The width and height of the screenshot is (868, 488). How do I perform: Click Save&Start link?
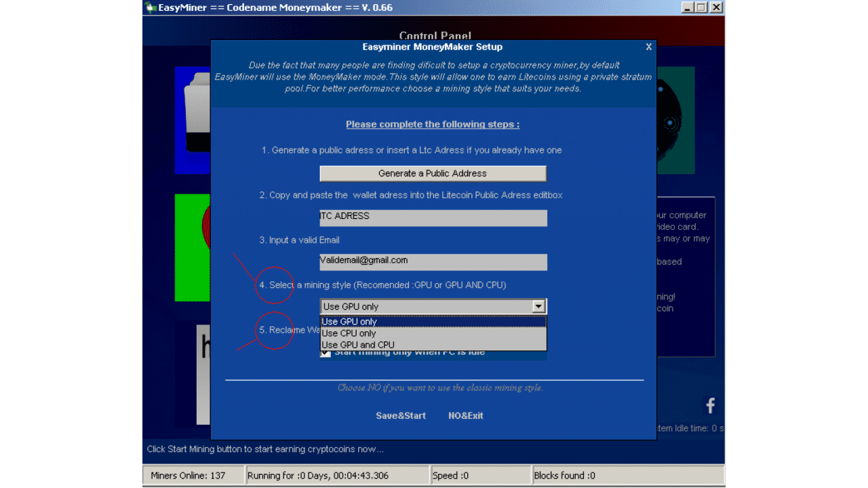pos(401,415)
